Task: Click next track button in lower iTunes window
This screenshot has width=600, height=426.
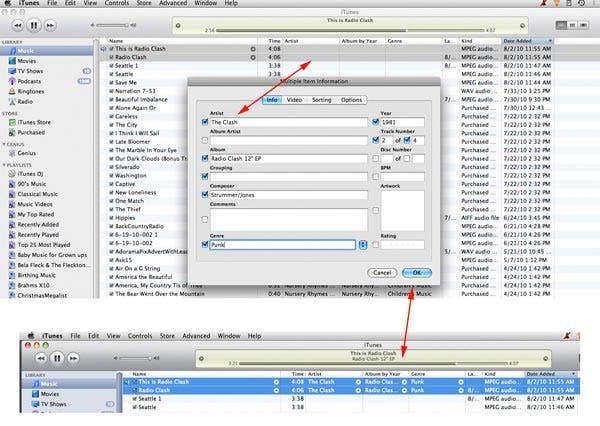Action: pyautogui.click(x=73, y=358)
